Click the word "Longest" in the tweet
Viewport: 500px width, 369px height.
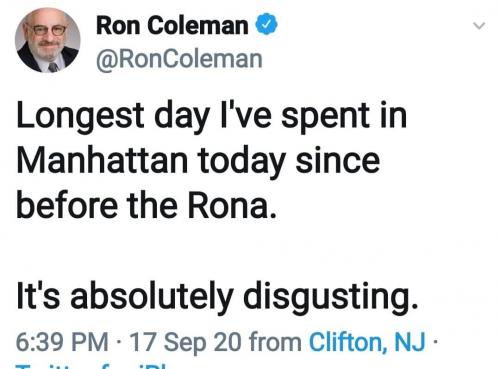coord(80,117)
